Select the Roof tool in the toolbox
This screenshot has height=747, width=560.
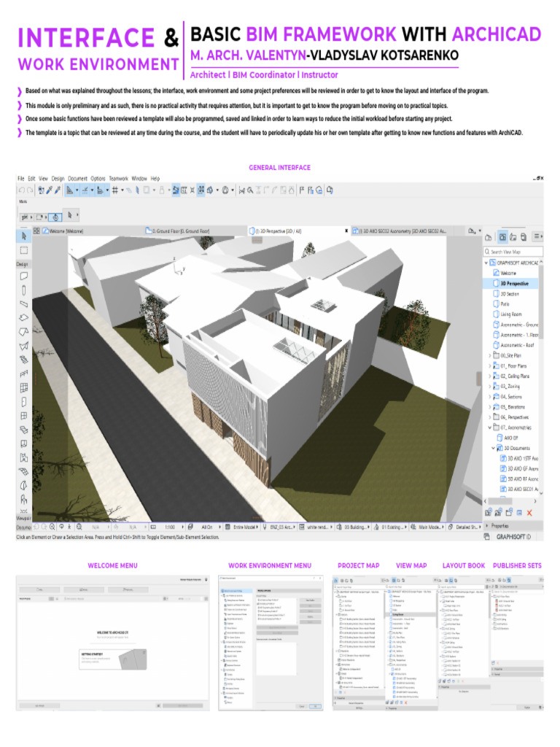point(24,332)
